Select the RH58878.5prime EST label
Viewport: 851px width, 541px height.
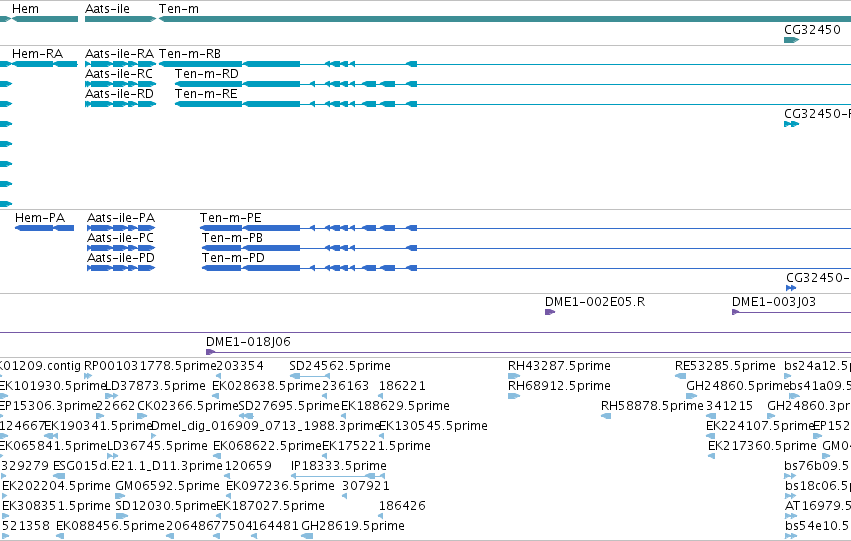pos(652,406)
